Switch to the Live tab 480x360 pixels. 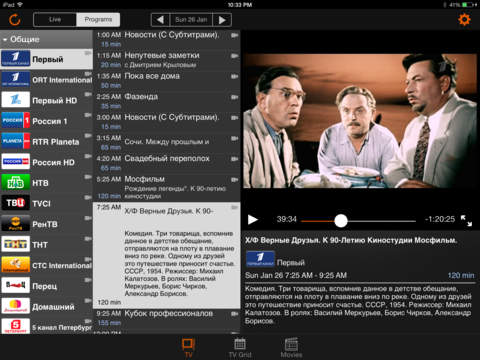click(x=55, y=20)
